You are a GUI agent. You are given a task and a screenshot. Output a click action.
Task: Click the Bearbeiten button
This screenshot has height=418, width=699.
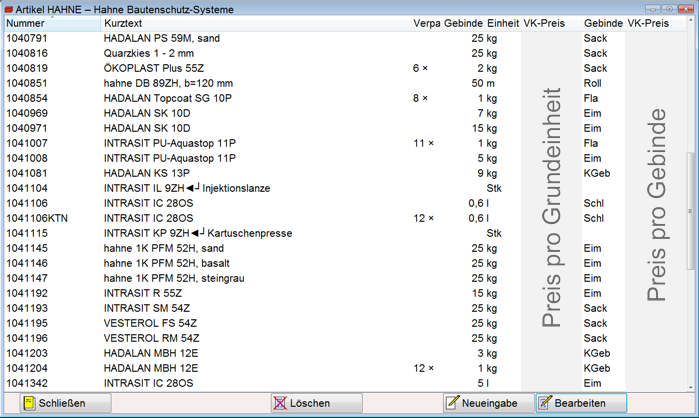[581, 403]
